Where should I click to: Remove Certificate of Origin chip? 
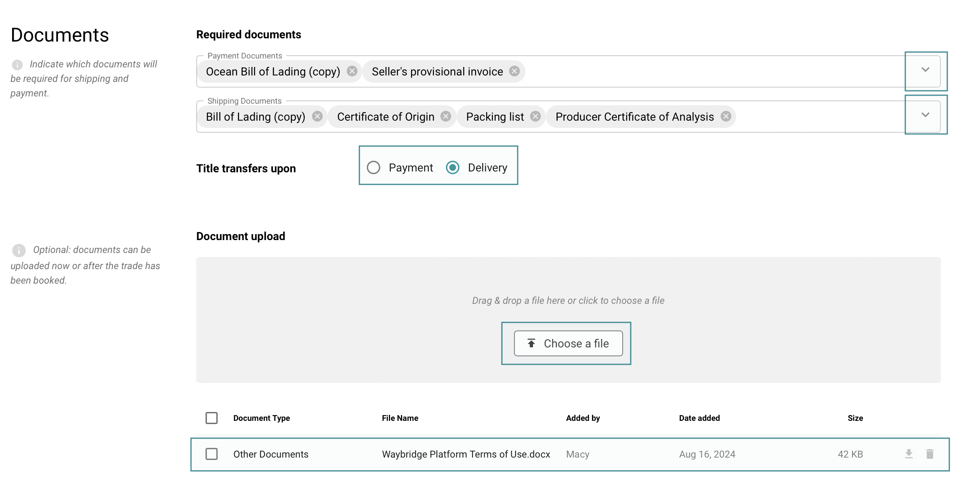[x=446, y=117]
